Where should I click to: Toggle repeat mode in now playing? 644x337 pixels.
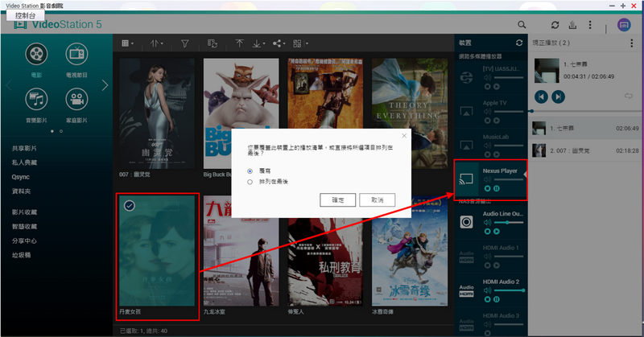pyautogui.click(x=629, y=96)
